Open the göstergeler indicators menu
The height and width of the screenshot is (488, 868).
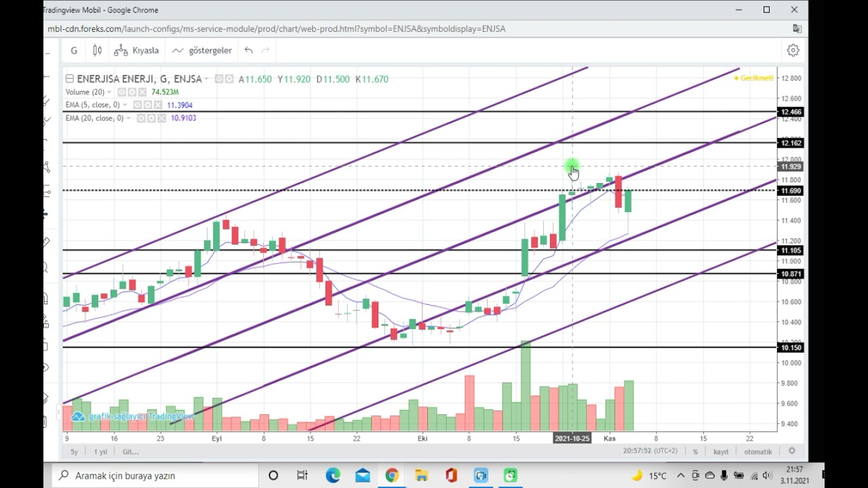(202, 50)
